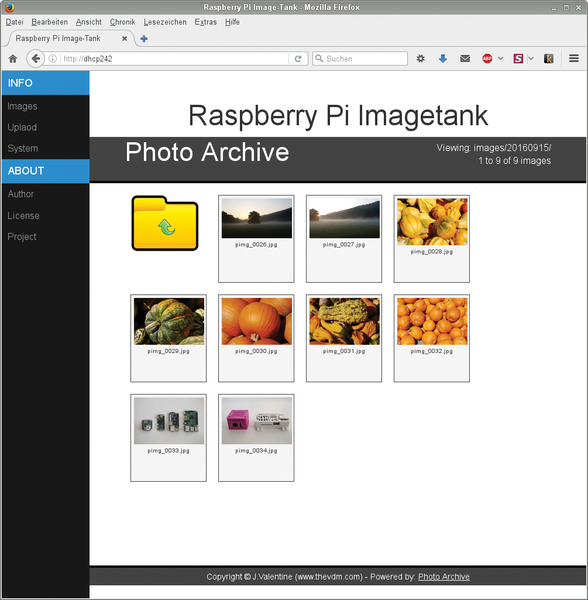Open thumbnail pimg_0032.jpg
Image resolution: width=588 pixels, height=600 pixels.
coord(432,338)
